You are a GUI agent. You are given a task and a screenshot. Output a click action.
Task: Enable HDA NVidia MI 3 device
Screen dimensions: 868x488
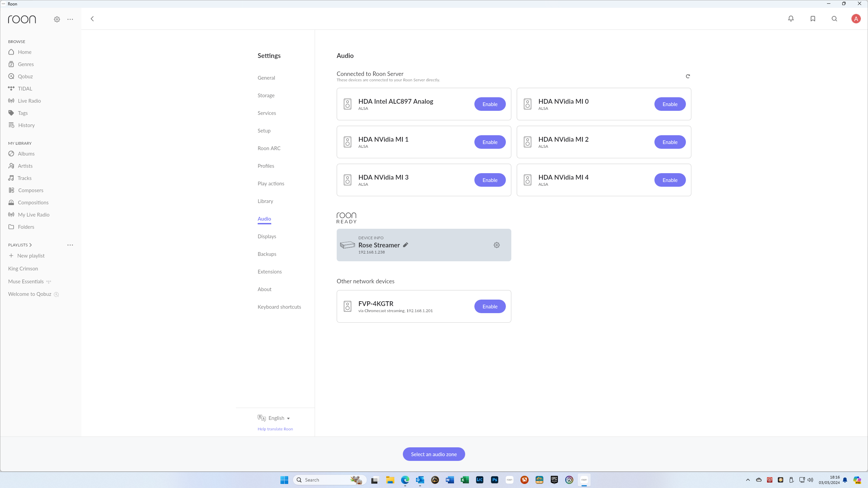(x=490, y=180)
